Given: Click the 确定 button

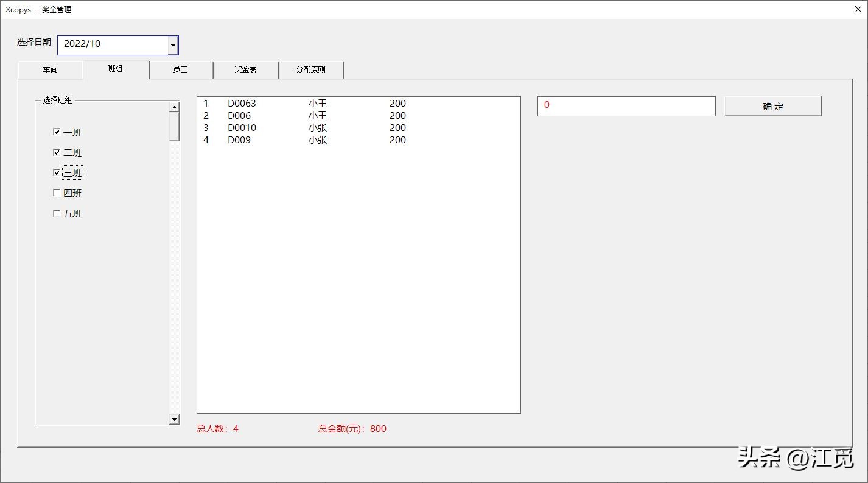Looking at the screenshot, I should (x=772, y=106).
